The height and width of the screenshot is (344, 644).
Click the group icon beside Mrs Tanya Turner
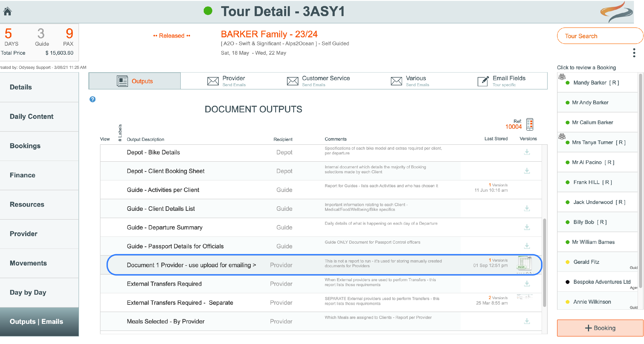click(x=562, y=136)
